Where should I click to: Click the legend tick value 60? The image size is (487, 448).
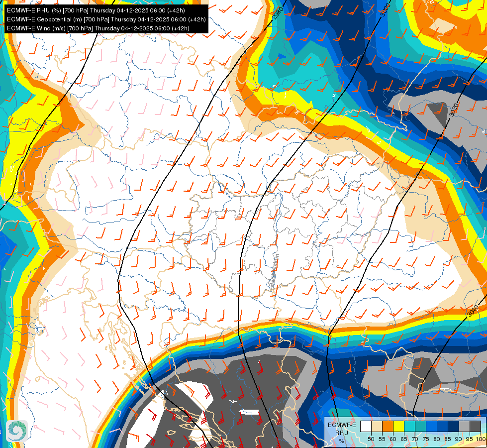click(x=393, y=439)
